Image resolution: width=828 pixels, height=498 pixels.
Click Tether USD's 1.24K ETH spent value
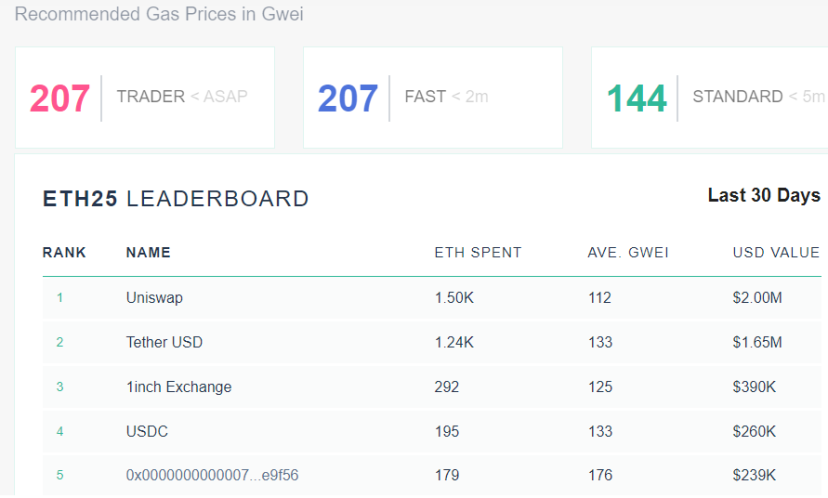[454, 342]
